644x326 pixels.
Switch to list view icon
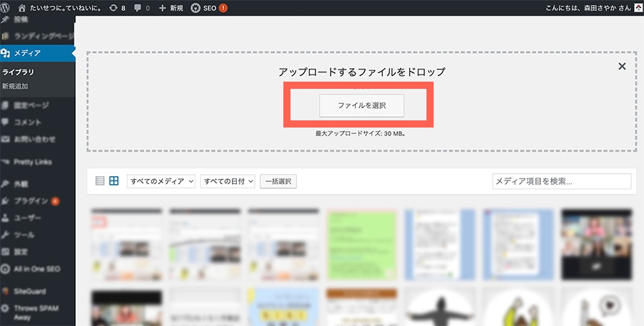click(99, 181)
